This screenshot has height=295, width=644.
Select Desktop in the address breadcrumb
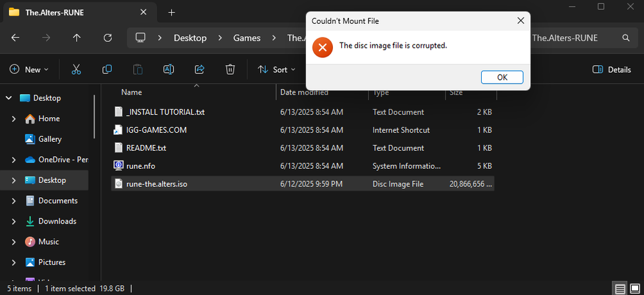pyautogui.click(x=190, y=38)
